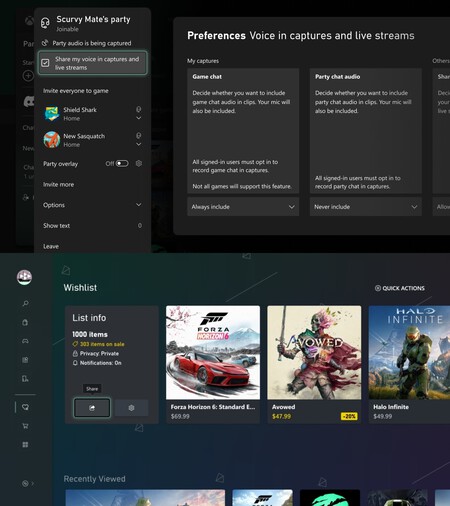Click the Avowed -20% discount badge
The width and height of the screenshot is (450, 506).
[x=349, y=416]
